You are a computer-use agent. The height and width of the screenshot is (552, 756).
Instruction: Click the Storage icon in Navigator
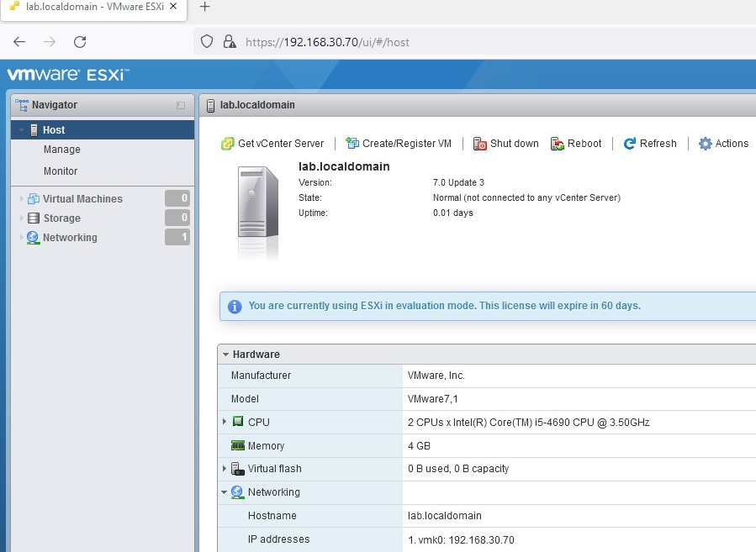click(34, 218)
